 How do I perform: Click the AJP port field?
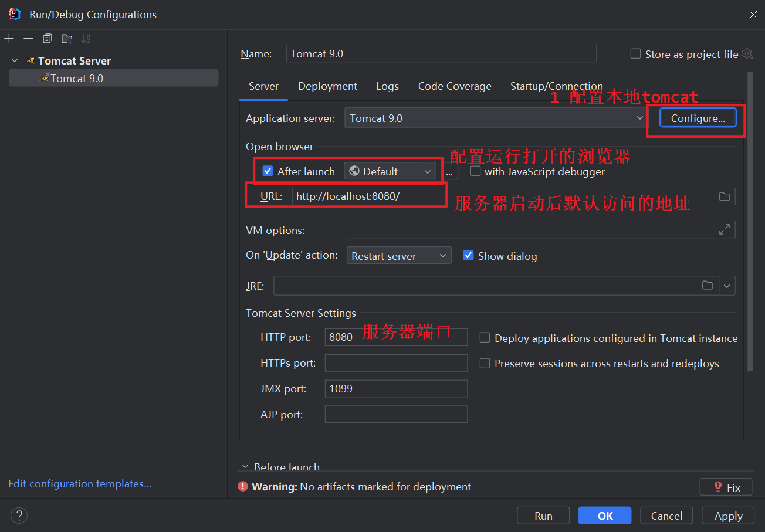(x=396, y=414)
